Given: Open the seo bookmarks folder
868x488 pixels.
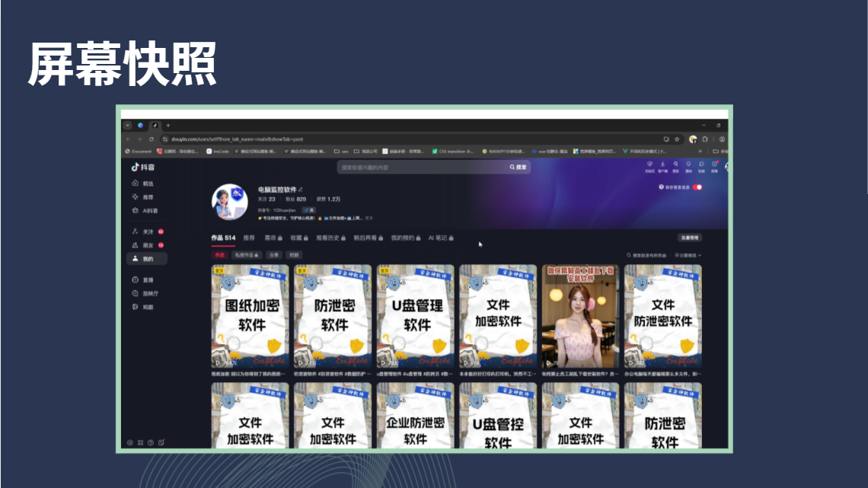Looking at the screenshot, I should (x=342, y=151).
